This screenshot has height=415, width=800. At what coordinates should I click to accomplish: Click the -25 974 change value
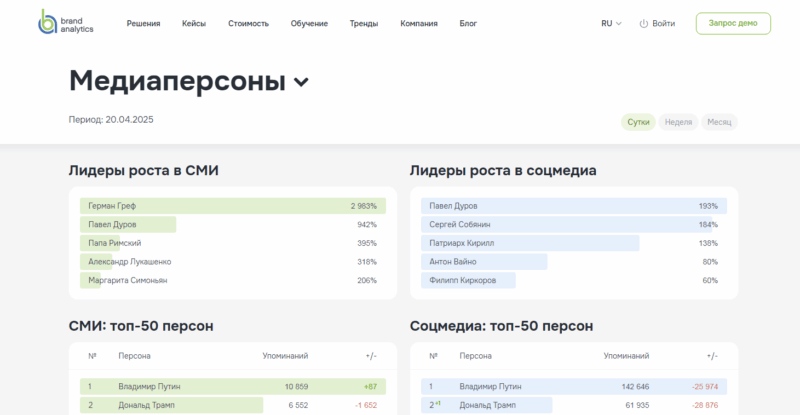point(705,386)
